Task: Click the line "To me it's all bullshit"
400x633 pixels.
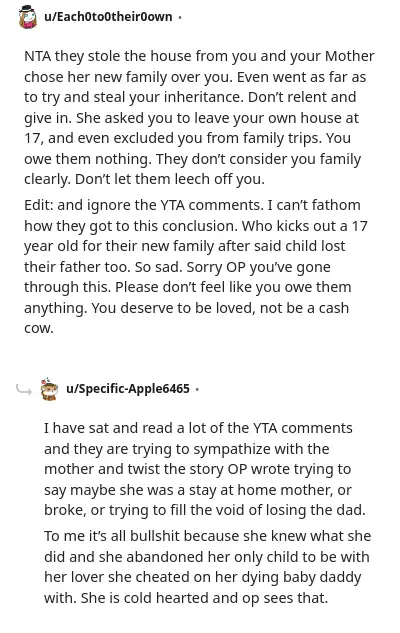Action: (207, 536)
